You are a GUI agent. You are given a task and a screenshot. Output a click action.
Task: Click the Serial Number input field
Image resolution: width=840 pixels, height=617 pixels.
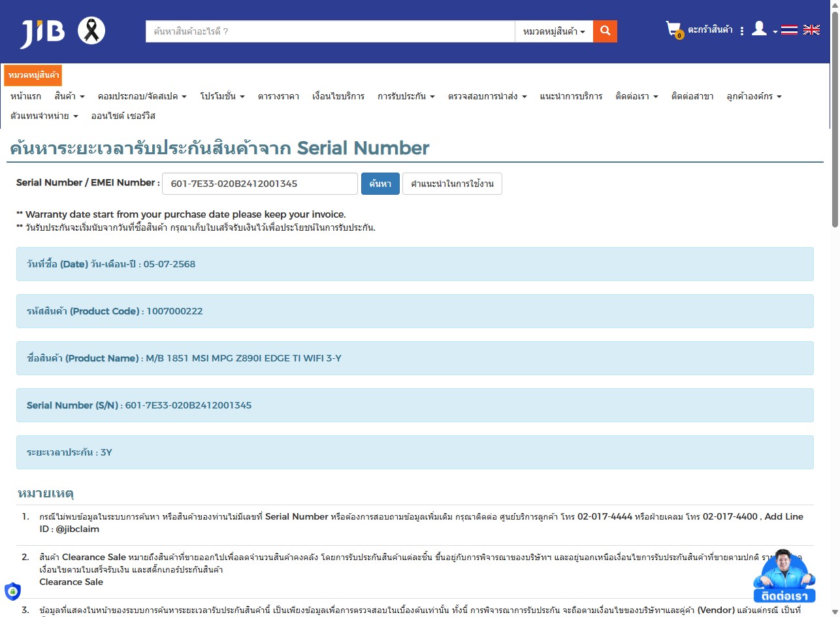click(x=259, y=184)
